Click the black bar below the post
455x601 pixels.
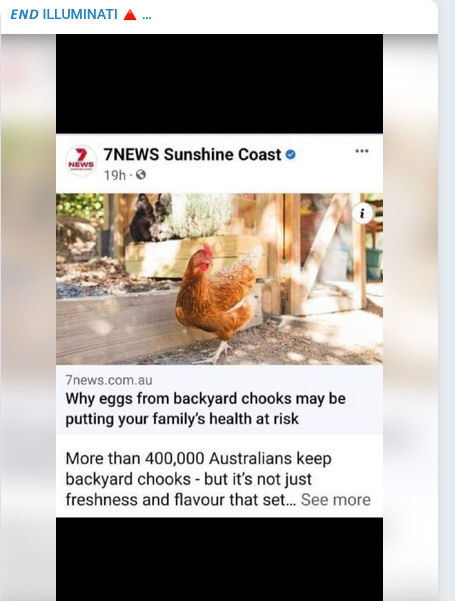coord(219,559)
